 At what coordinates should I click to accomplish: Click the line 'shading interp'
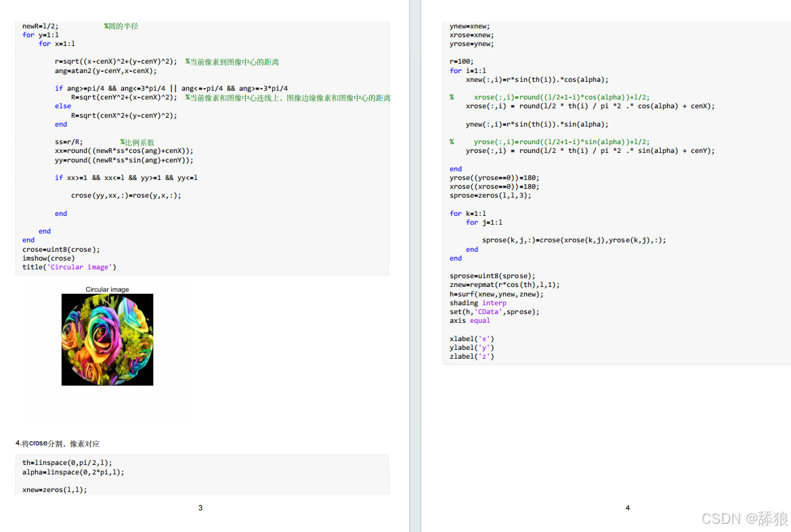(x=477, y=303)
